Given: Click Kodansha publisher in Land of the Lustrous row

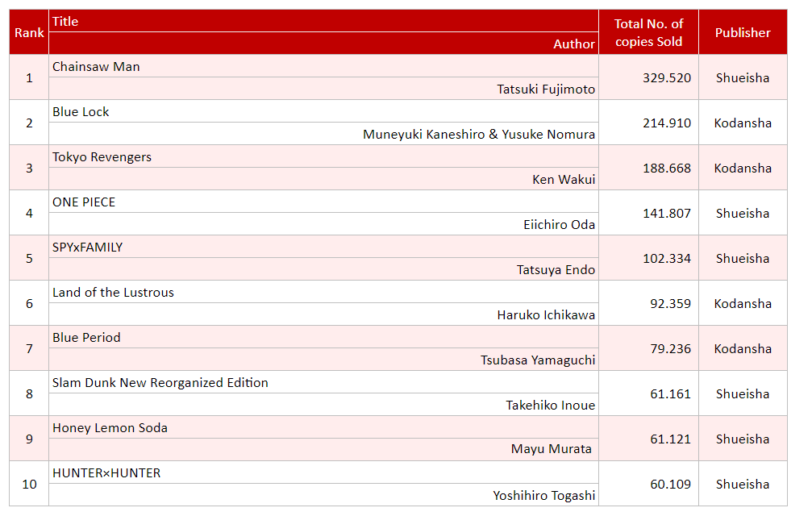Looking at the screenshot, I should 743,303.
